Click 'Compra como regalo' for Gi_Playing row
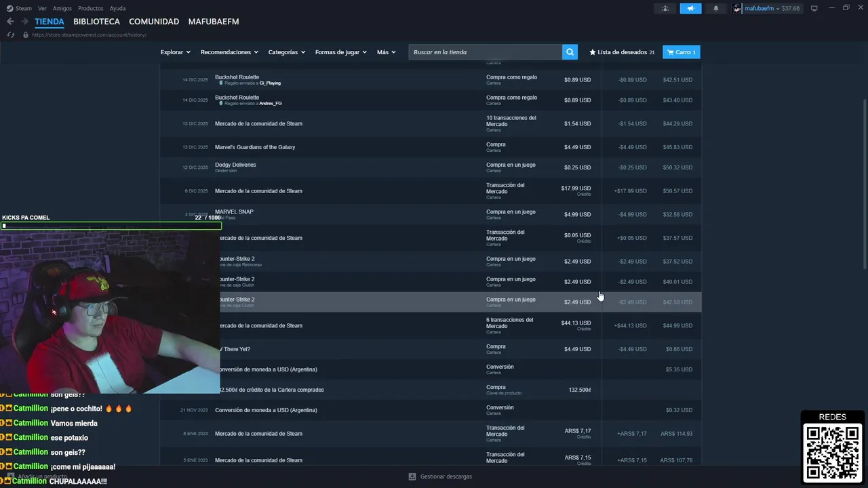The height and width of the screenshot is (488, 868). (x=511, y=77)
